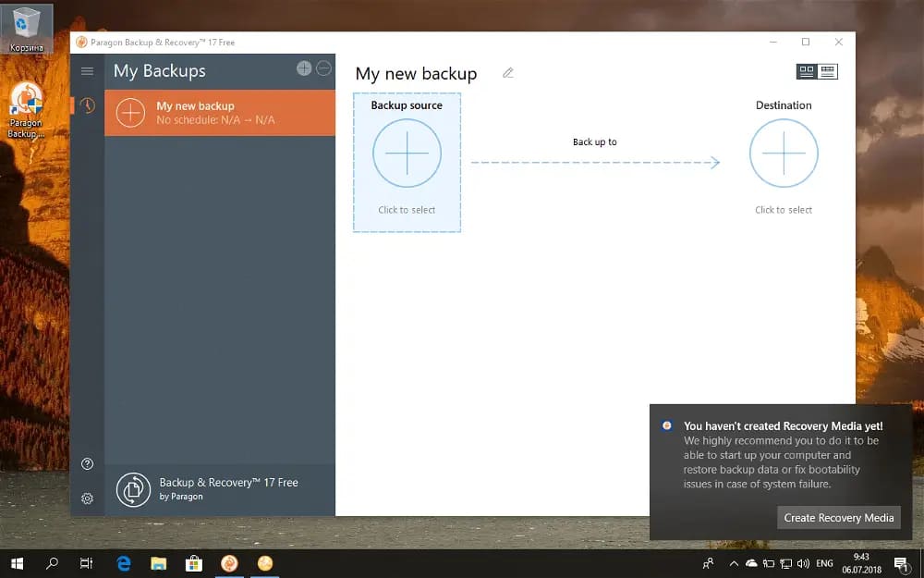
Task: Open OneDrive cloud tray icon
Action: pyautogui.click(x=751, y=564)
